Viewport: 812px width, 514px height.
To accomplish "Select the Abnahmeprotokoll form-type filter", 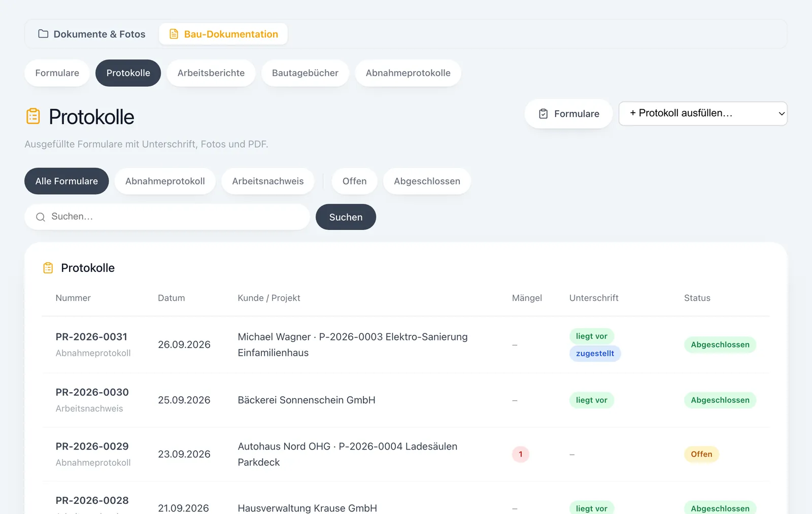I will pyautogui.click(x=165, y=181).
